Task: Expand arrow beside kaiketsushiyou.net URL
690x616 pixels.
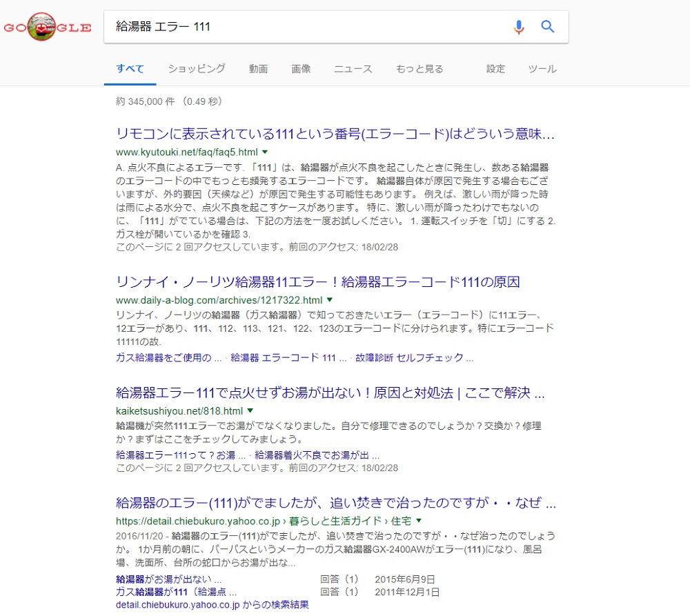Action: tap(250, 410)
